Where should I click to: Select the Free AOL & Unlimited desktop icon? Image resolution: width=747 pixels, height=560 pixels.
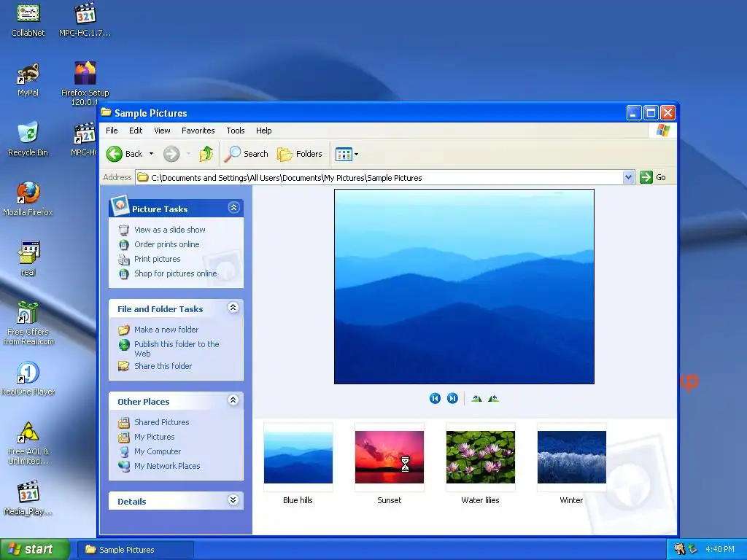coord(28,443)
